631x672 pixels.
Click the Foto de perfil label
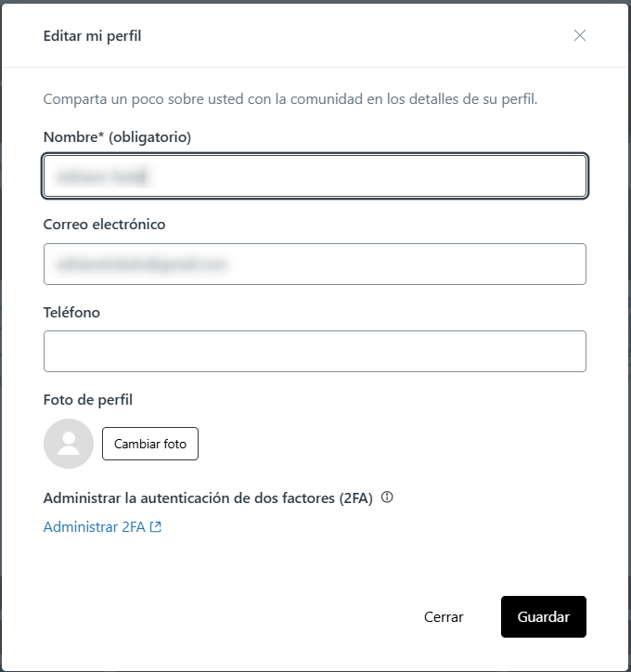tap(88, 400)
